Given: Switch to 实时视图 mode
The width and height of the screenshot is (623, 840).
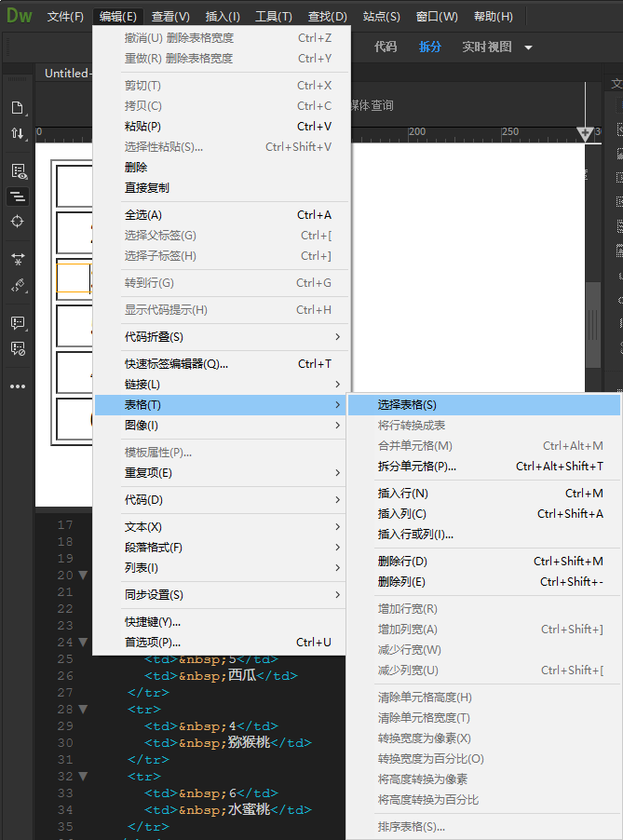Looking at the screenshot, I should pyautogui.click(x=486, y=47).
